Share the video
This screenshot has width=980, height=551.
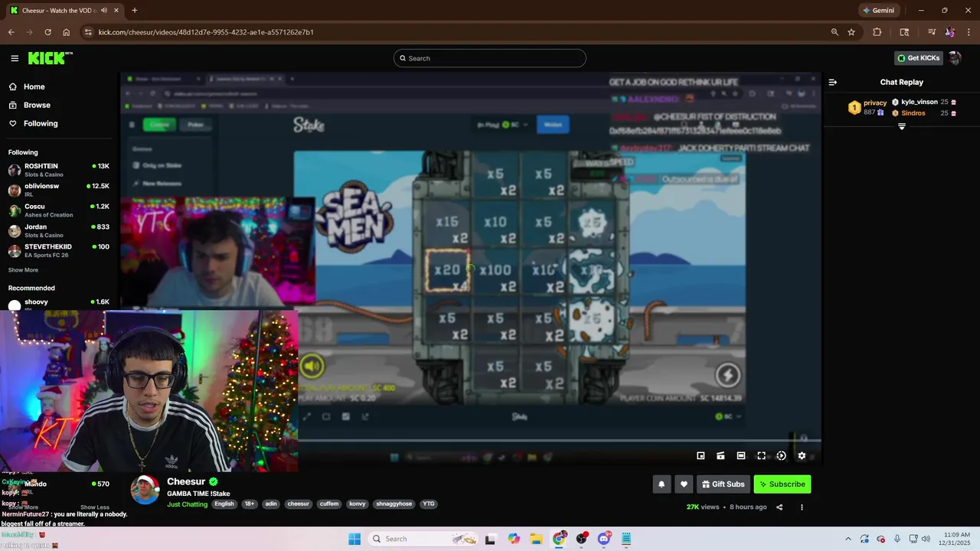pos(779,507)
